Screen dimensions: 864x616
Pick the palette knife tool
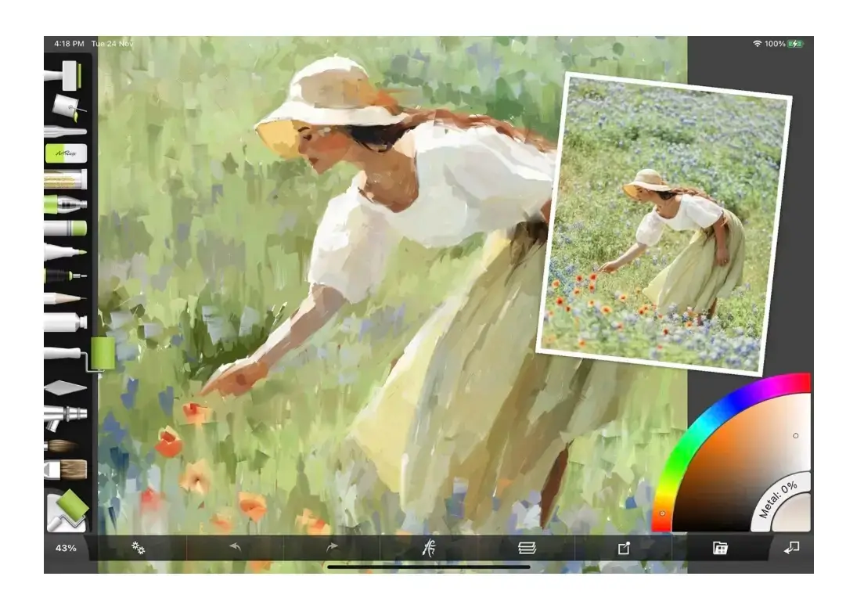pos(64,387)
